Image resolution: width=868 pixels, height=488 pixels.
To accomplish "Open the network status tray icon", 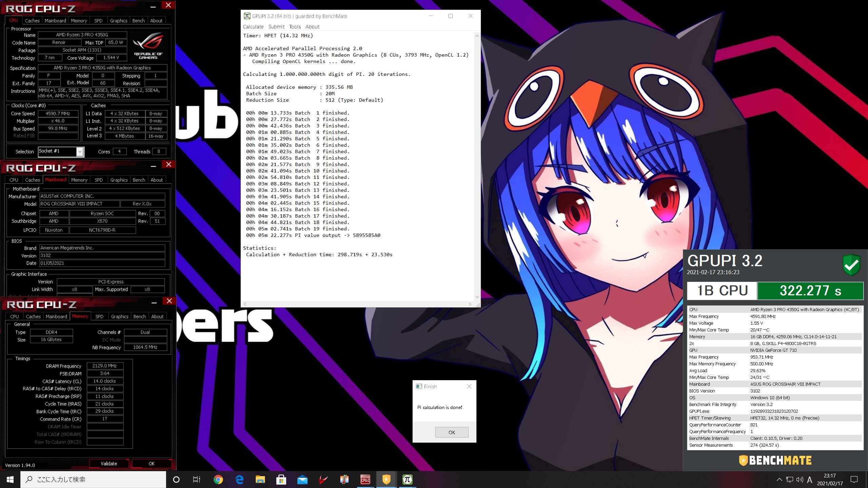I will pos(790,480).
